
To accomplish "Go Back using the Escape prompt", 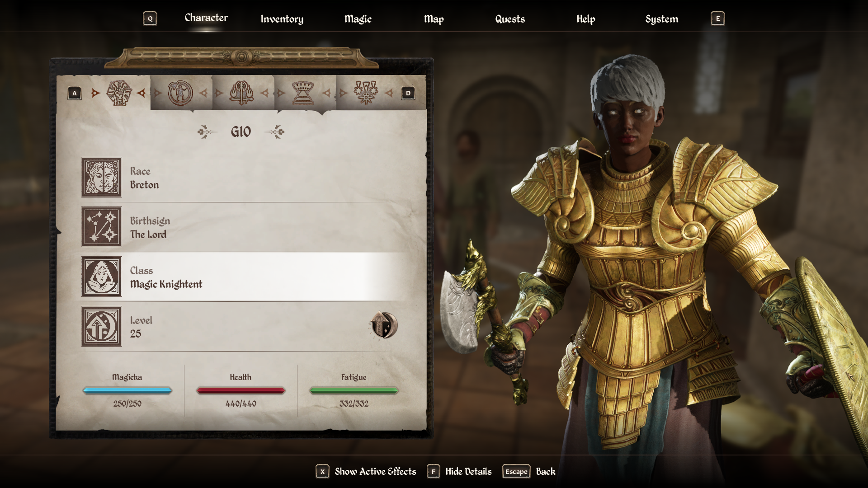I will [529, 471].
